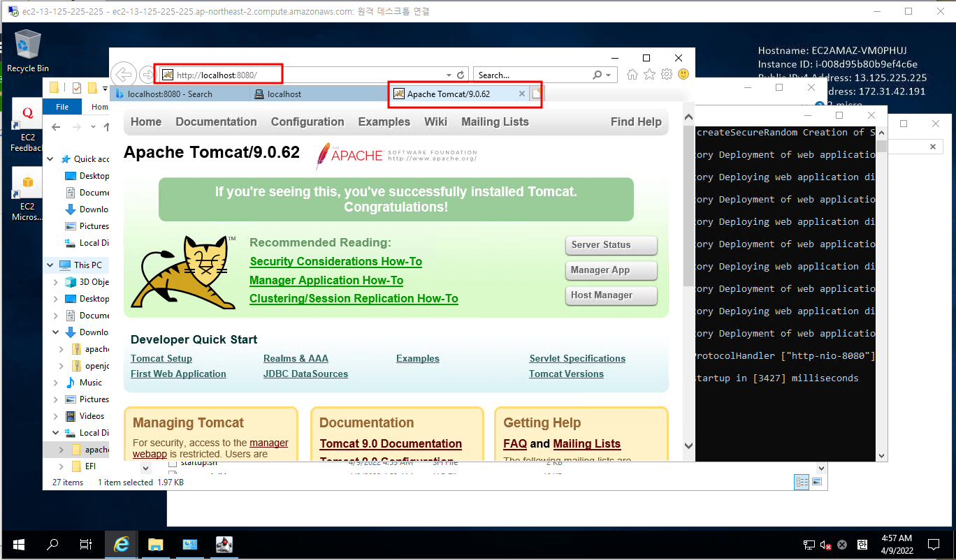The height and width of the screenshot is (560, 956).
Task: Switch to the localhost tab
Action: (318, 94)
